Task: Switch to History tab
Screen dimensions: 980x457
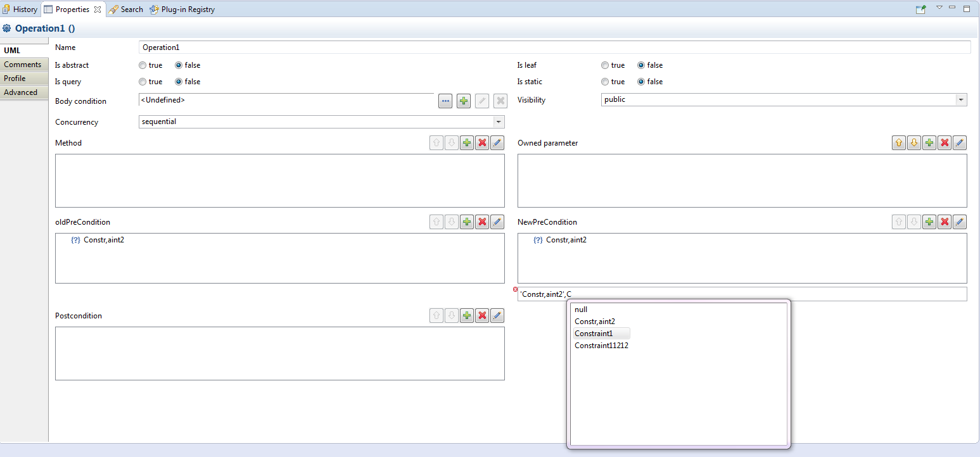Action: (x=20, y=9)
